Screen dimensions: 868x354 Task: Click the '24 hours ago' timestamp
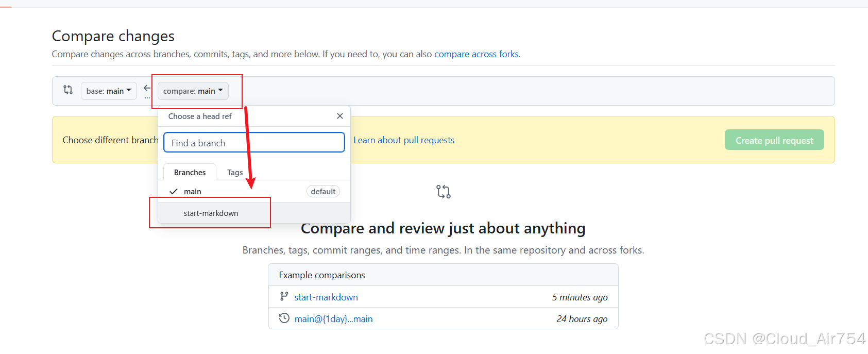point(582,318)
